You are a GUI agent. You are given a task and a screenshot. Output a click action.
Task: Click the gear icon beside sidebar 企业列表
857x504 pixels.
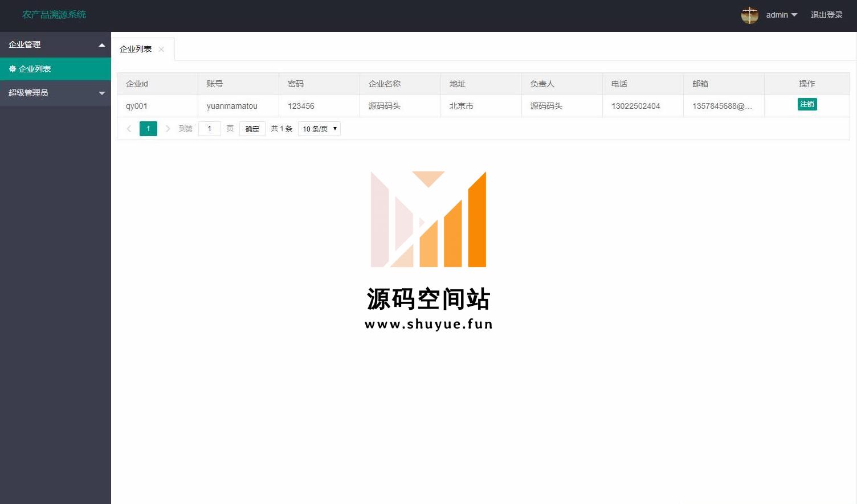13,69
